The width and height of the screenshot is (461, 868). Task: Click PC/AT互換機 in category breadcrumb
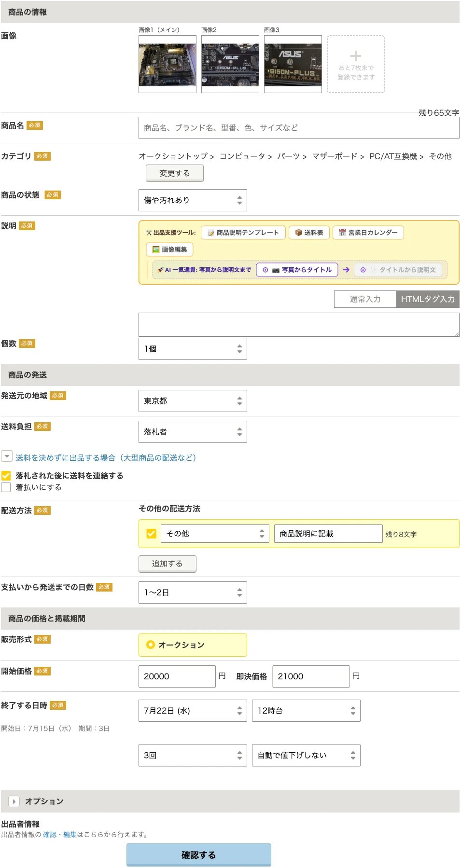point(393,156)
